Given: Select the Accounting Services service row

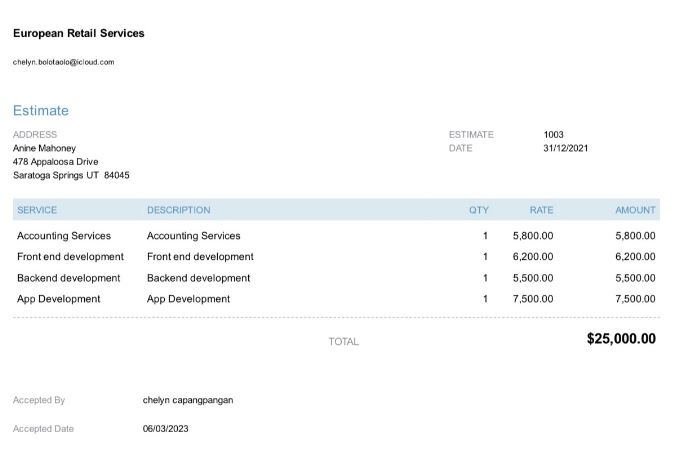Looking at the screenshot, I should (64, 236).
